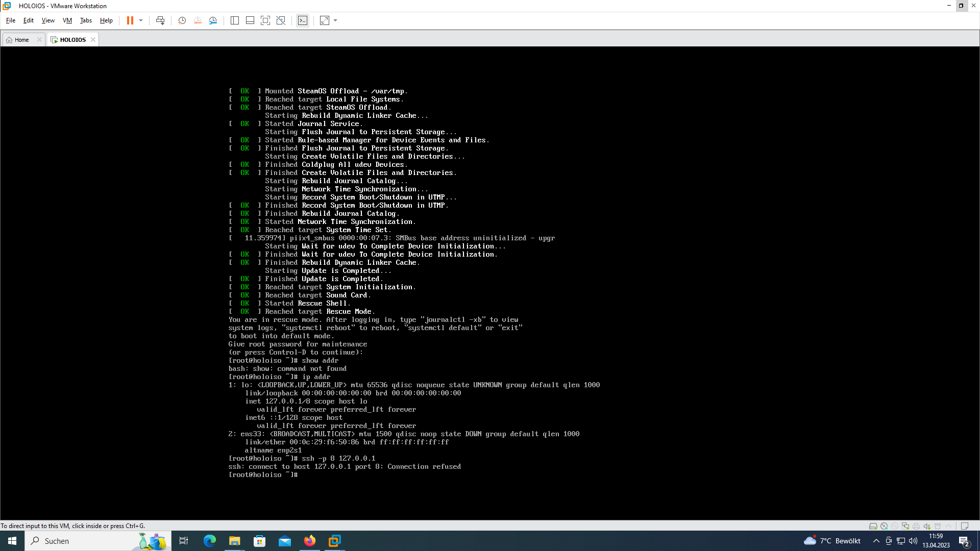The width and height of the screenshot is (980, 551).
Task: Open the Snapshot Manager
Action: point(213,20)
